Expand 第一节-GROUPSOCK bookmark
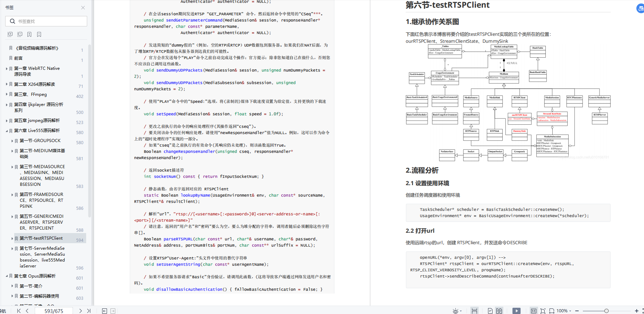The height and width of the screenshot is (314, 644). (12, 141)
